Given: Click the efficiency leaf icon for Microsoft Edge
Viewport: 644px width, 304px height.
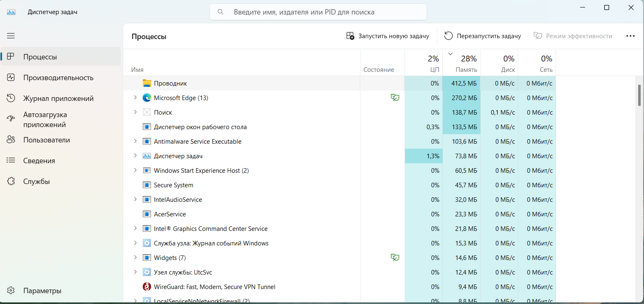Looking at the screenshot, I should pyautogui.click(x=395, y=98).
